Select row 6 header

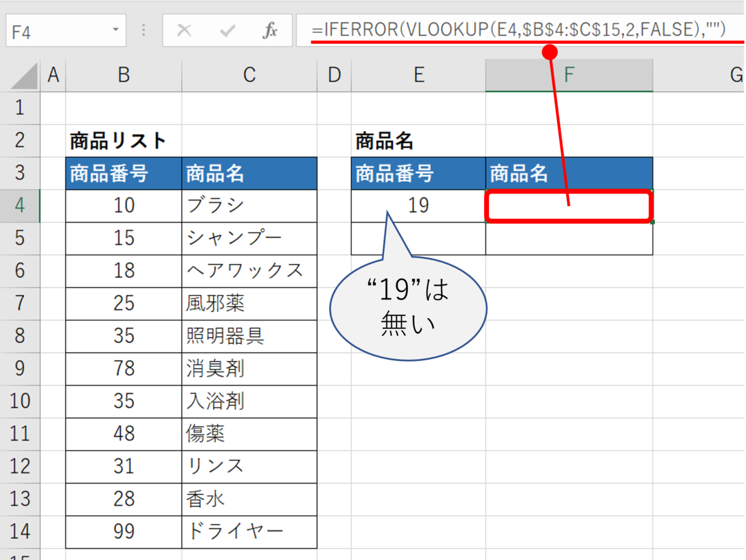coord(20,271)
